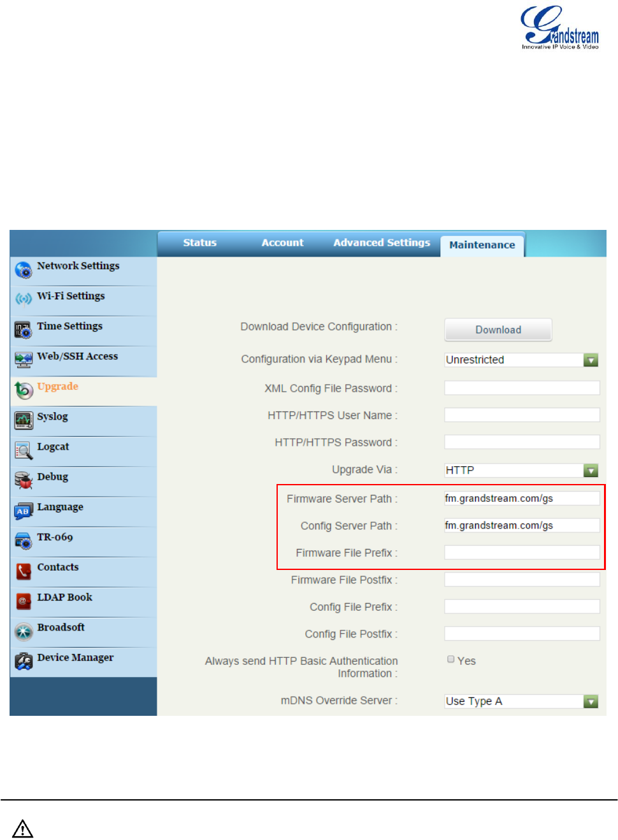Image resolution: width=618 pixels, height=840 pixels.
Task: Click the Config Server Path field
Action: 522,525
